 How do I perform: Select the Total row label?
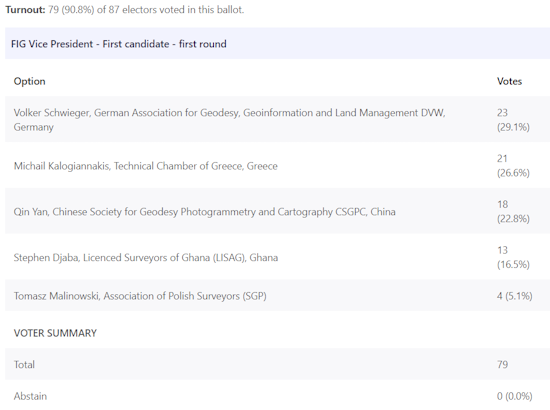click(24, 364)
